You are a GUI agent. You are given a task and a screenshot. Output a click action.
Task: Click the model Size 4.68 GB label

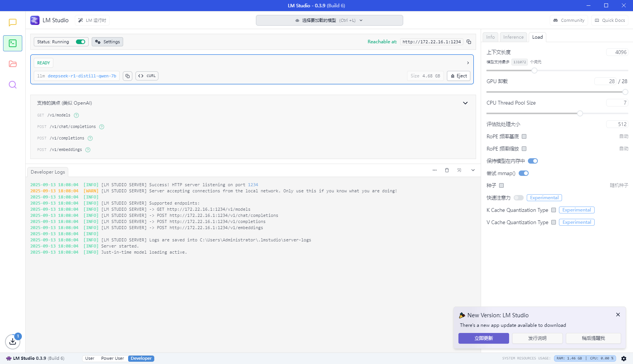tap(425, 76)
